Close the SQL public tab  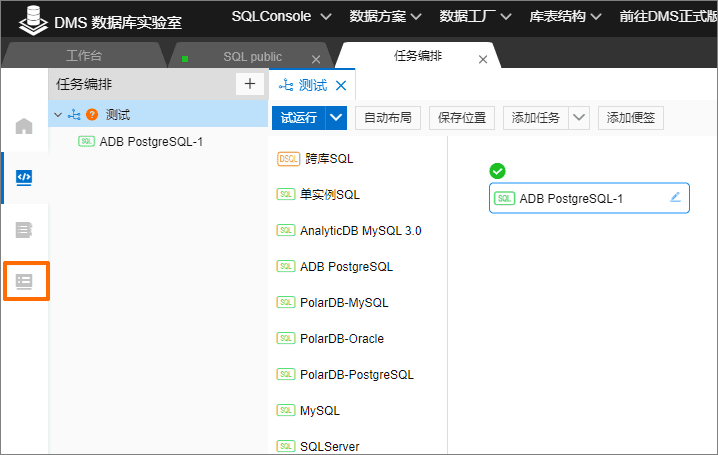pyautogui.click(x=316, y=59)
